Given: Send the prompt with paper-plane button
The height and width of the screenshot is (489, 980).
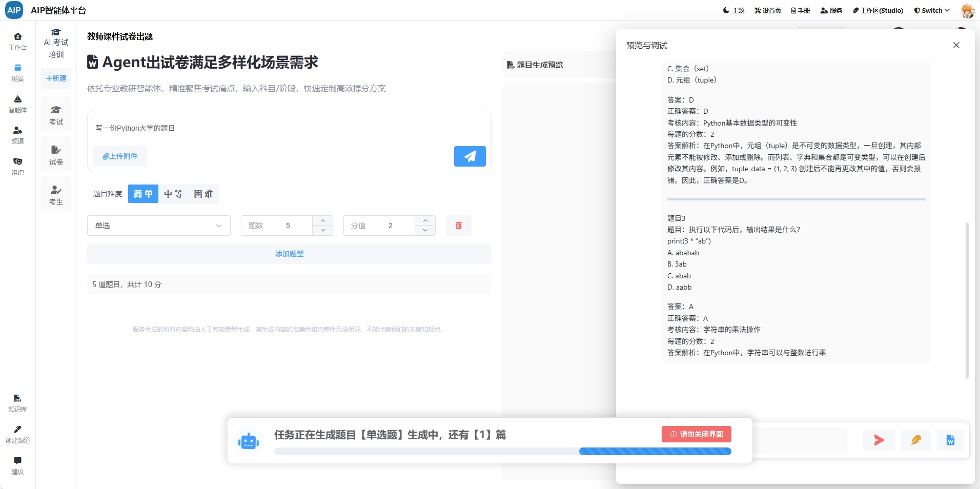Looking at the screenshot, I should pyautogui.click(x=469, y=156).
